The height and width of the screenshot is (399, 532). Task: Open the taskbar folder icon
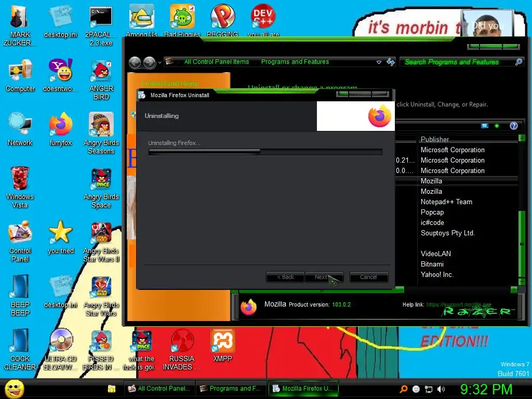(112, 389)
